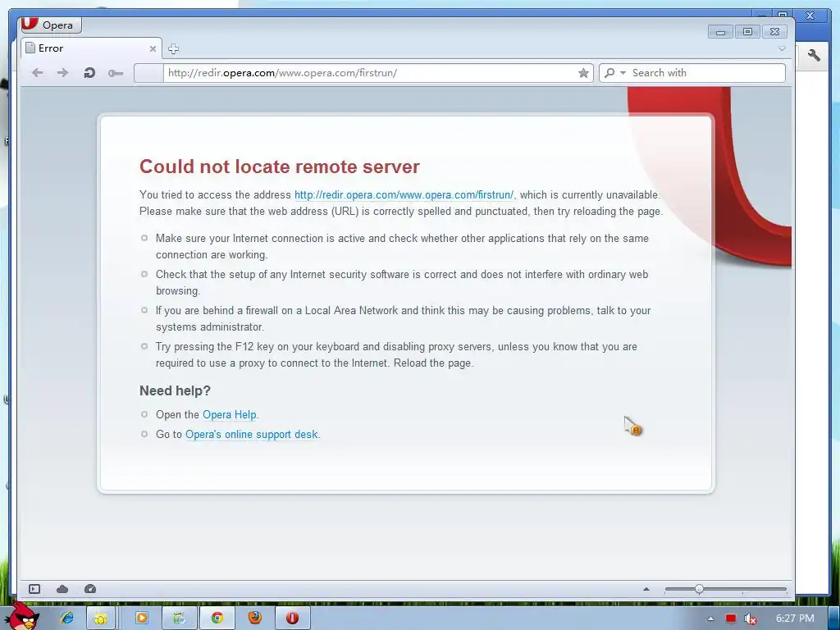Image resolution: width=840 pixels, height=630 pixels.
Task: Toggle Opera Turbo speedometer icon
Action: [x=90, y=589]
